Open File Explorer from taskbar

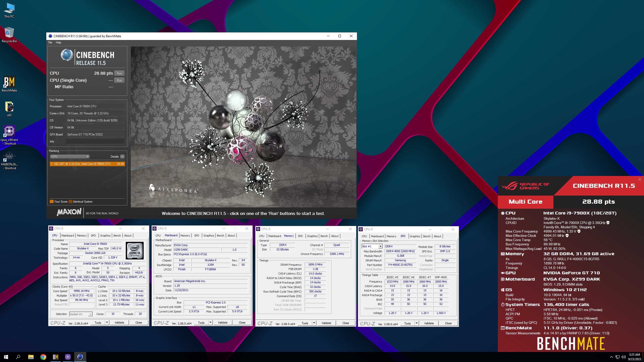(31, 357)
